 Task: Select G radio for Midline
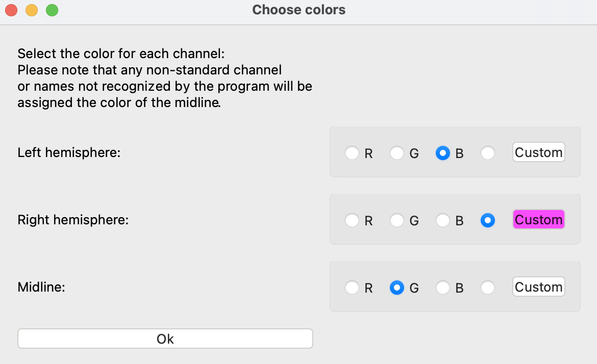pyautogui.click(x=397, y=288)
